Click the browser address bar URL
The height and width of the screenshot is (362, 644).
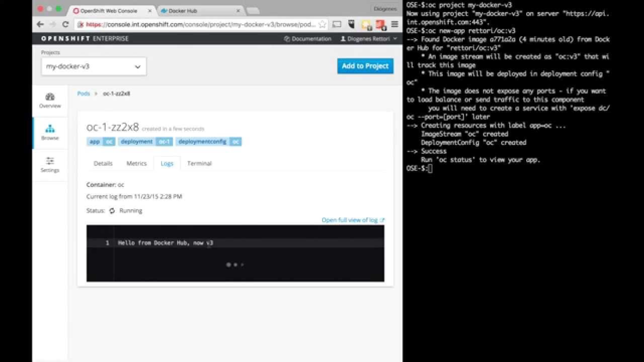[x=201, y=24]
